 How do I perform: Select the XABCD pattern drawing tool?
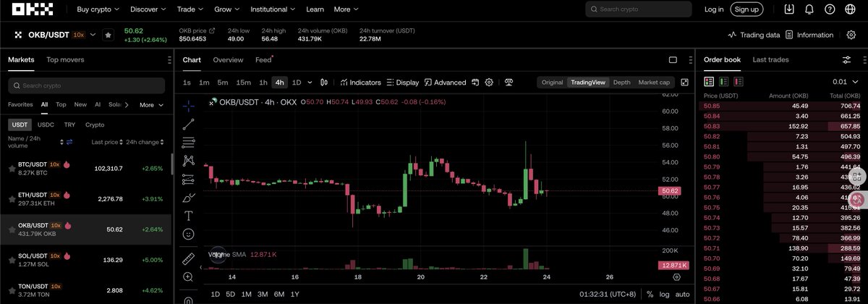189,160
